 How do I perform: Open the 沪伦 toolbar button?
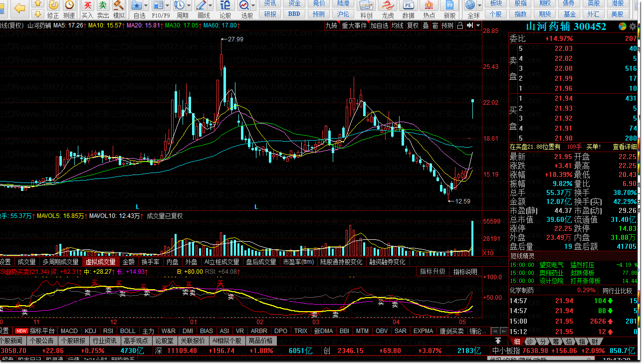click(x=343, y=14)
